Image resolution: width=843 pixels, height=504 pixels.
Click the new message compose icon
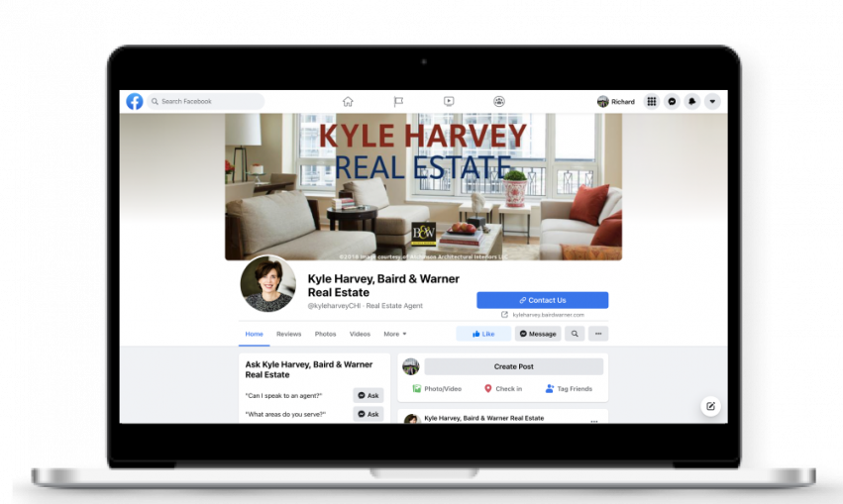point(710,406)
